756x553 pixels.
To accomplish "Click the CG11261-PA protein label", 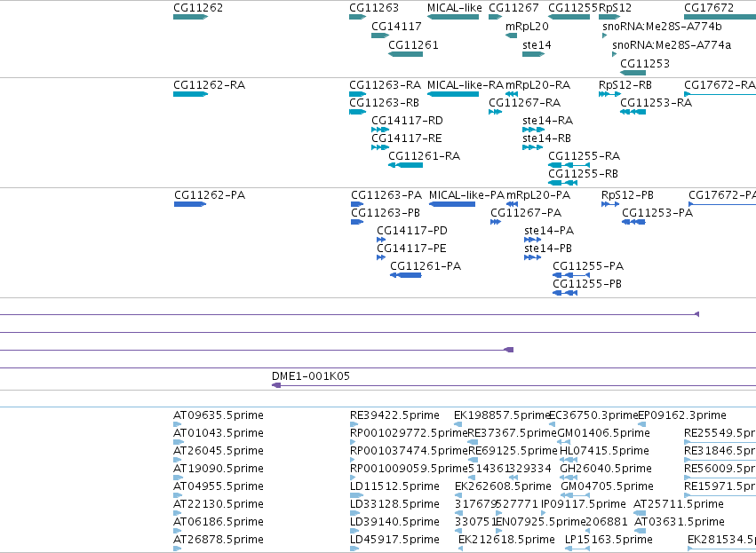I will [x=426, y=266].
